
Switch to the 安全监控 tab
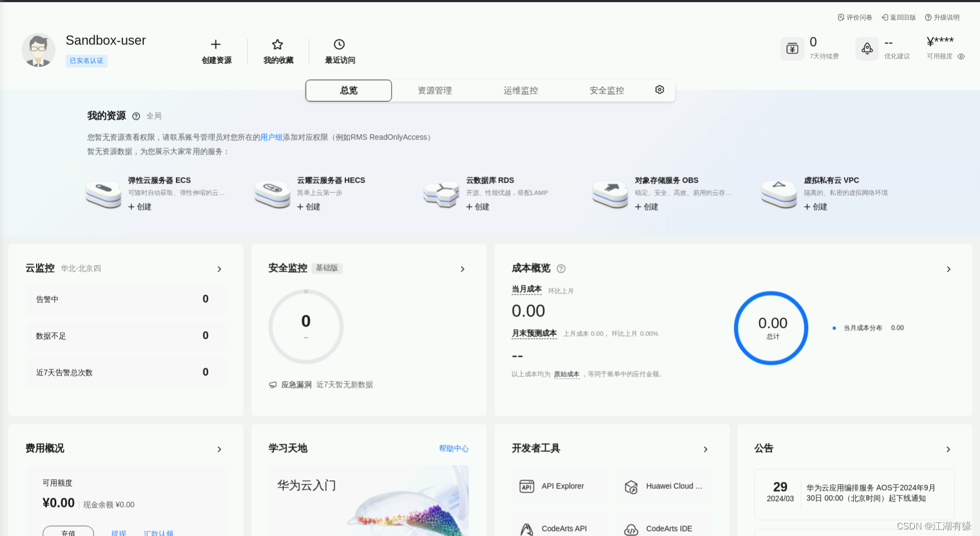point(606,91)
